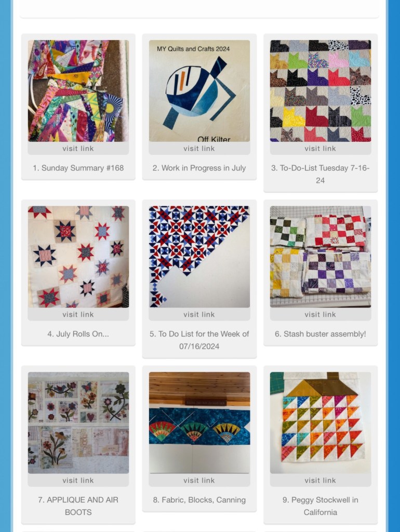Open the red white blue triangles thumbnail
This screenshot has width=400, height=532.
point(199,257)
